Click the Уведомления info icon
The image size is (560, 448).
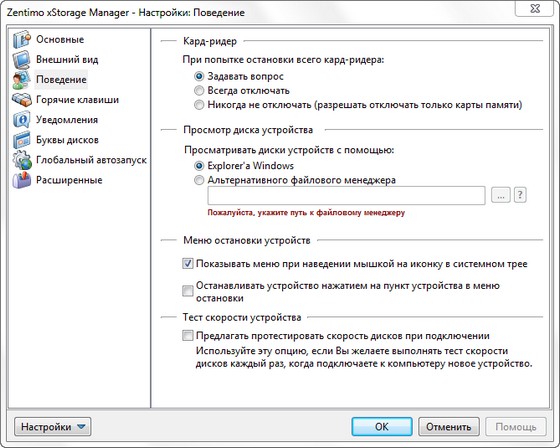[x=22, y=120]
